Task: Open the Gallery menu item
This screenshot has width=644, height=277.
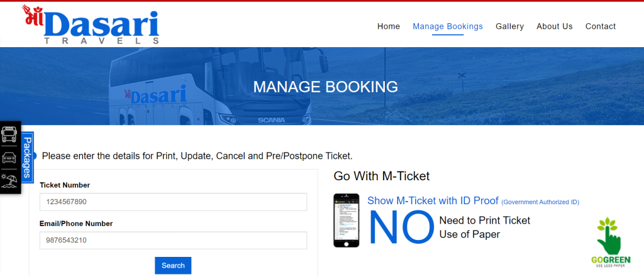Action: 509,26
